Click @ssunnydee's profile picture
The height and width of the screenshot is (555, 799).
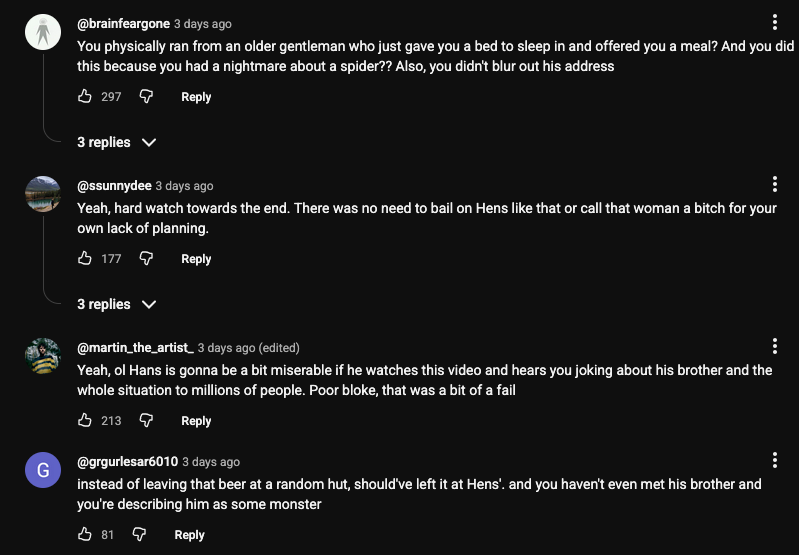pyautogui.click(x=42, y=193)
